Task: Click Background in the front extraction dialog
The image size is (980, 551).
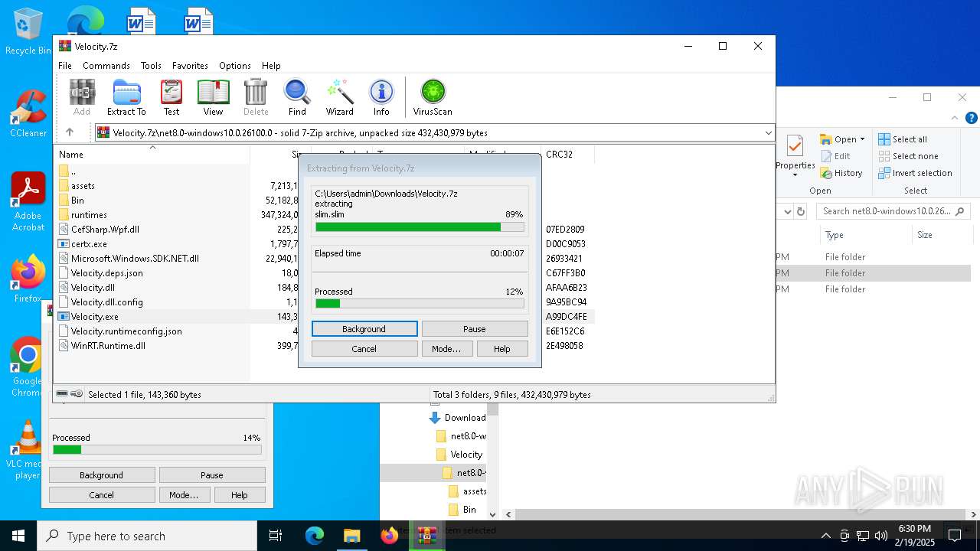Action: point(364,328)
